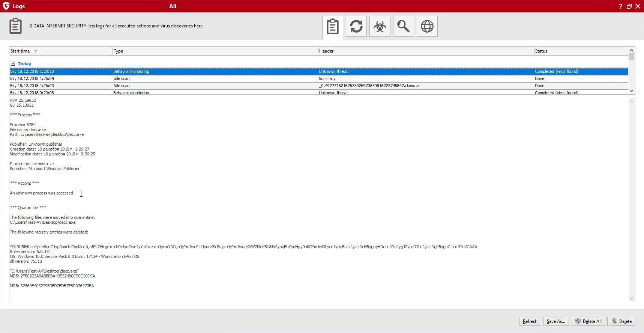
Task: Click the Refresh button
Action: pos(530,321)
